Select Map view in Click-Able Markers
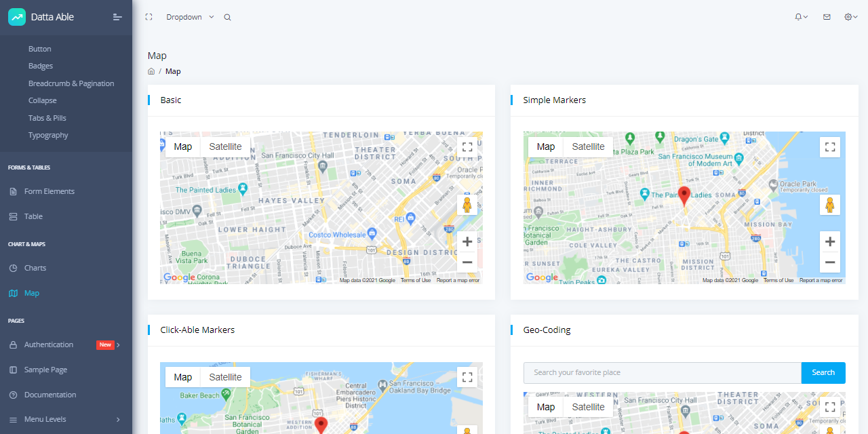Image resolution: width=868 pixels, height=434 pixels. click(x=183, y=377)
